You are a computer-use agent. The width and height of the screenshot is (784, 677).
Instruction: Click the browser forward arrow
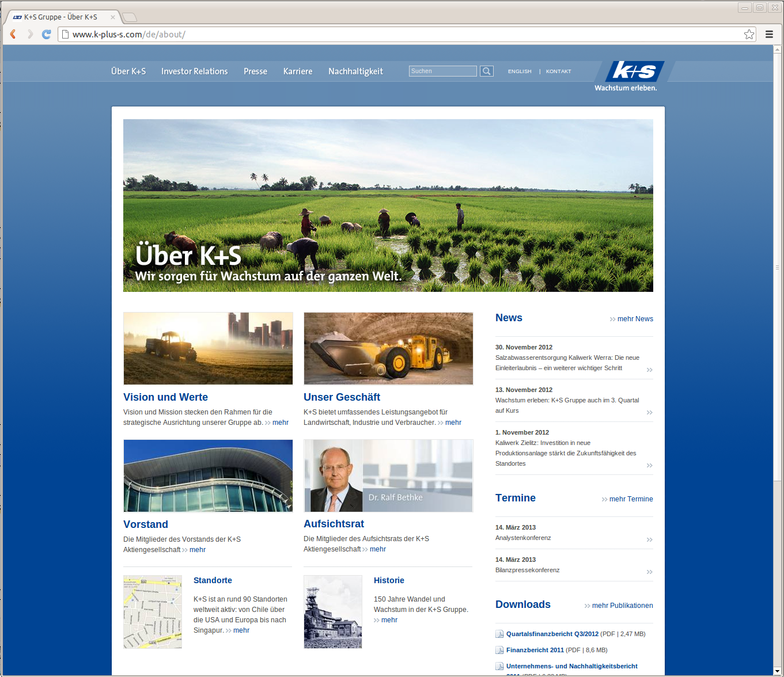pos(30,34)
